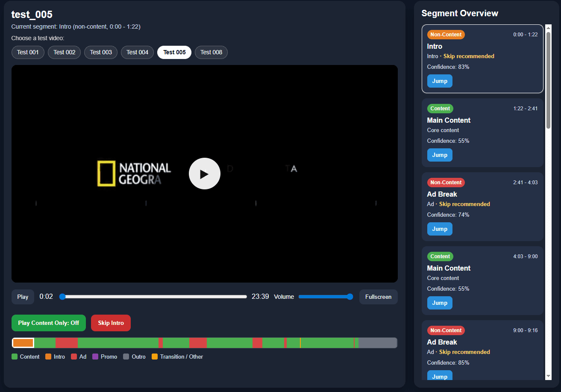Click the purple Promo legend swatch

(95, 357)
